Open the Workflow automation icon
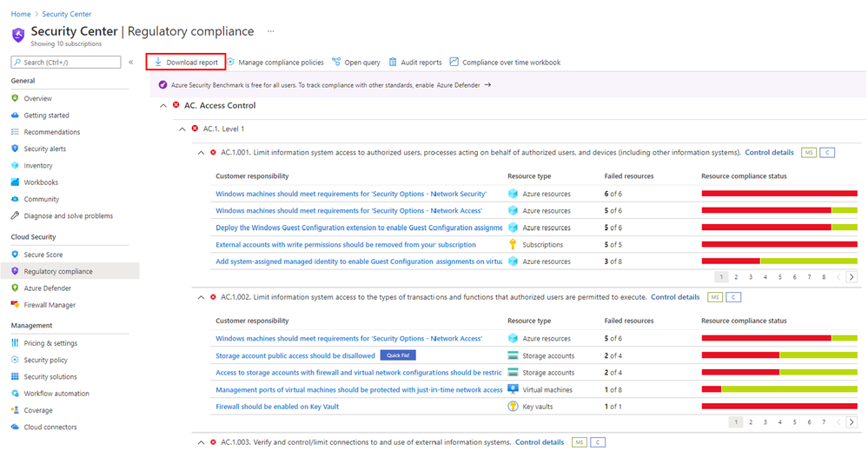The height and width of the screenshot is (457, 868). [x=15, y=394]
